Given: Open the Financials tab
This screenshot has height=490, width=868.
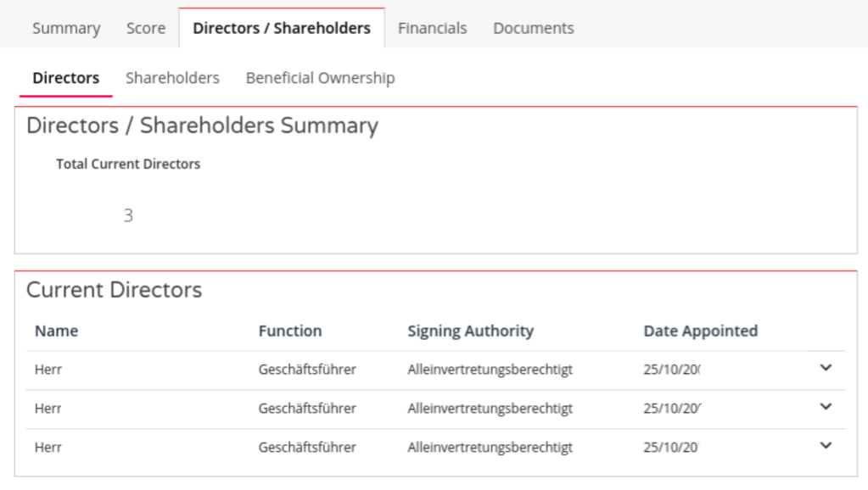Looking at the screenshot, I should click(x=433, y=28).
